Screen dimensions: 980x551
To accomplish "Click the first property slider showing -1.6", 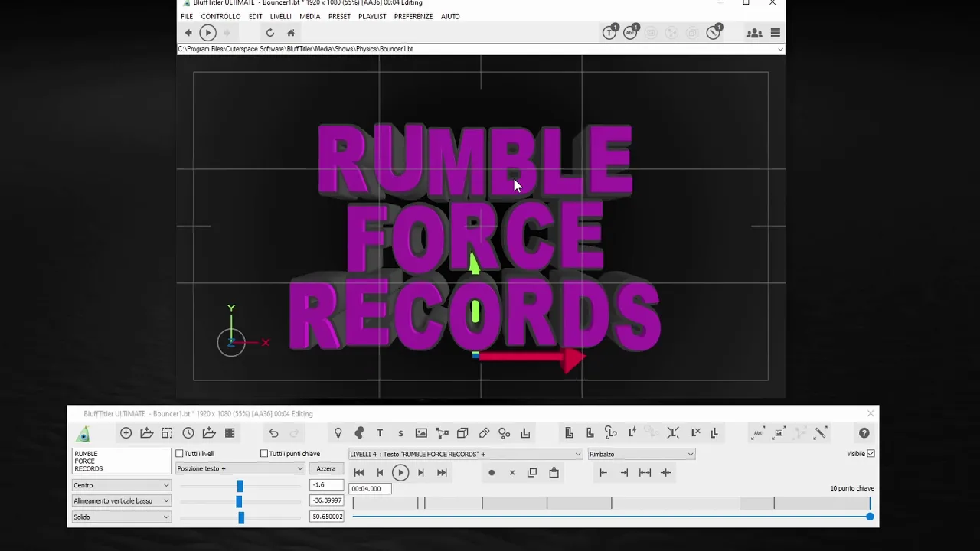I will pos(240,486).
